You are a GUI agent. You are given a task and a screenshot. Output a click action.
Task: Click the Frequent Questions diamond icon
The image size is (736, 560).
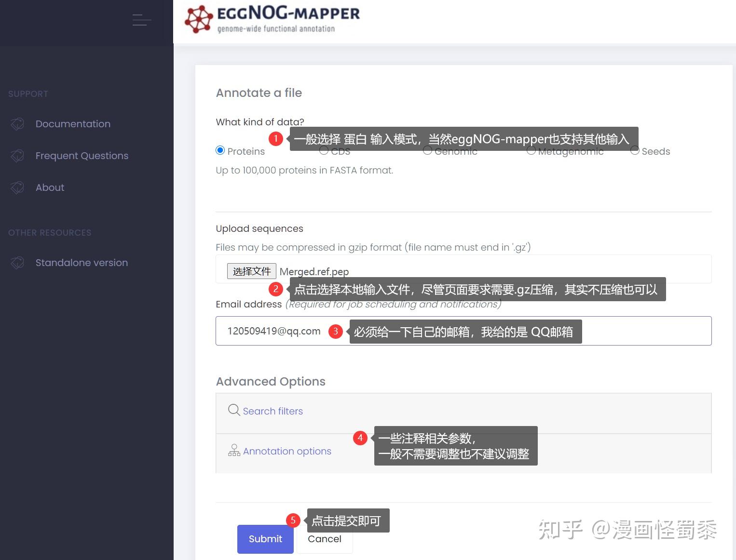click(17, 156)
